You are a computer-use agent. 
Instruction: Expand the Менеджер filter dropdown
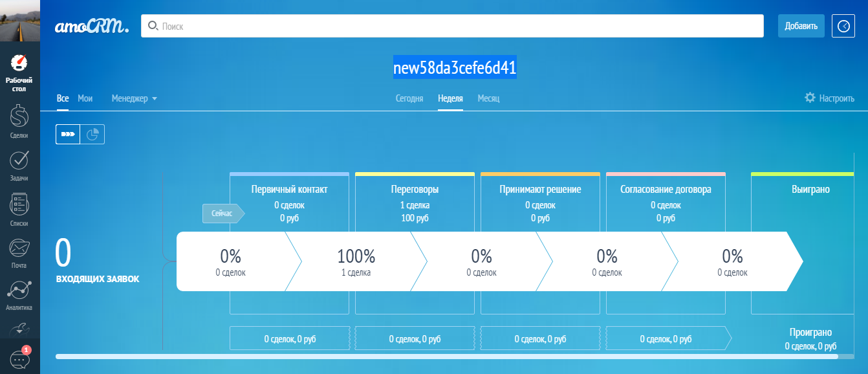click(x=133, y=98)
